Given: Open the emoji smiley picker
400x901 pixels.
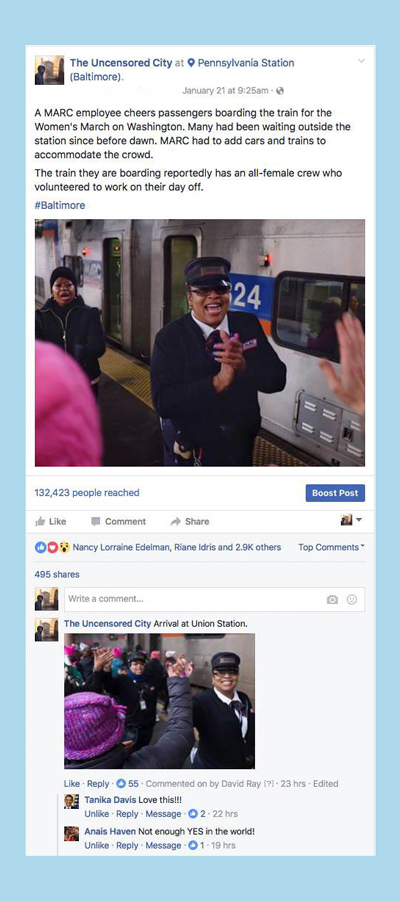Looking at the screenshot, I should click(x=352, y=599).
